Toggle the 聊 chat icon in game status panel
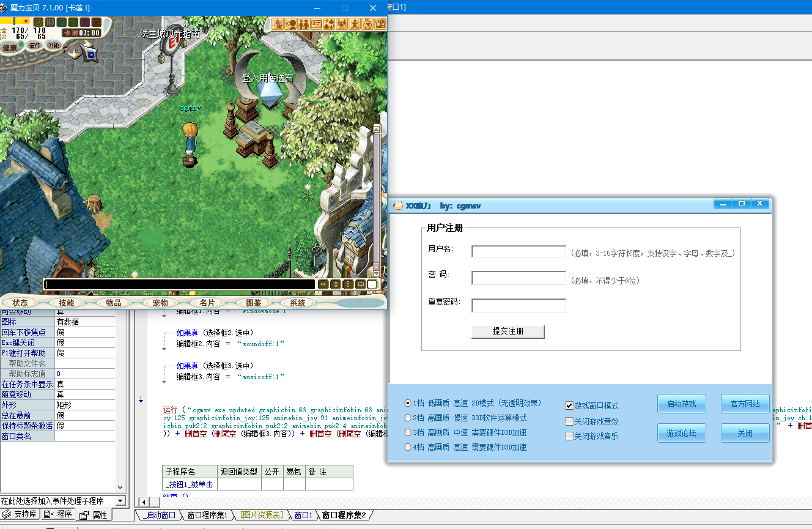This screenshot has height=529, width=812. [50, 22]
